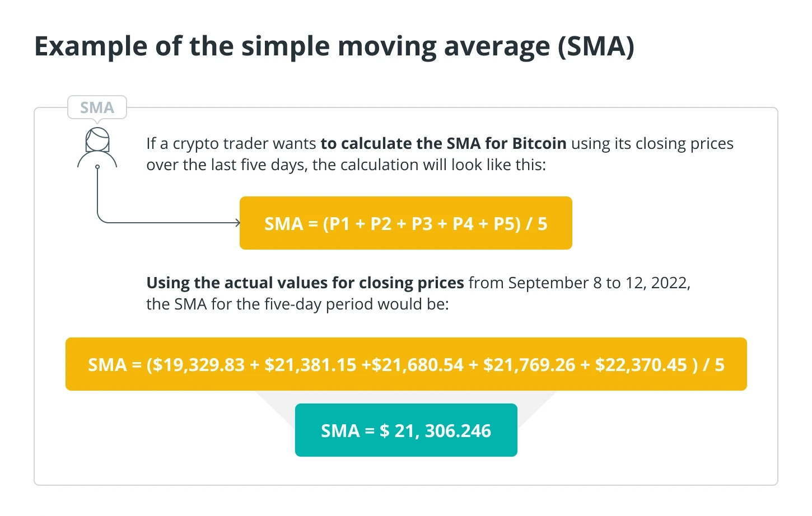812x516 pixels.
Task: Click the value $21,769.26 in the formula
Action: pyautogui.click(x=529, y=365)
